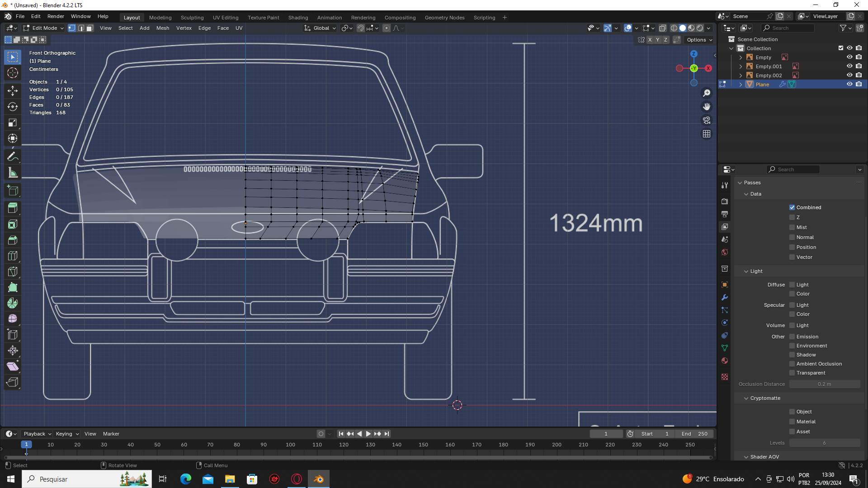Select the Knife tool
The height and width of the screenshot is (488, 868).
(x=13, y=272)
